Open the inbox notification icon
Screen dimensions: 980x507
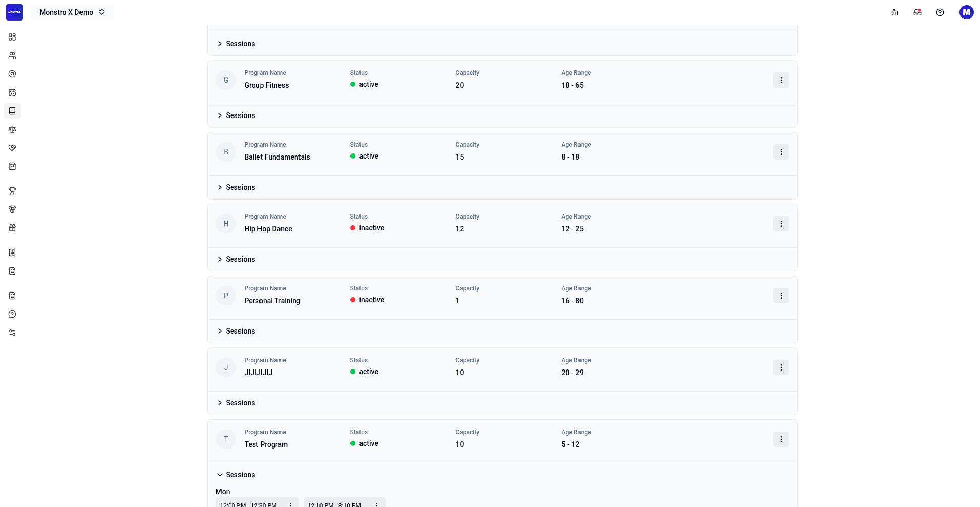[917, 12]
